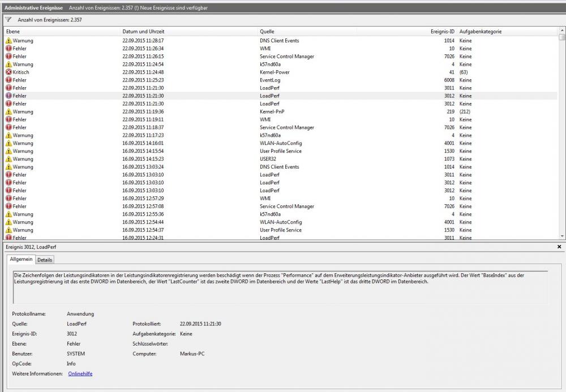Viewport: 566px width, 392px height.
Task: Click the Aufgabenkategorie column header
Action: point(480,31)
